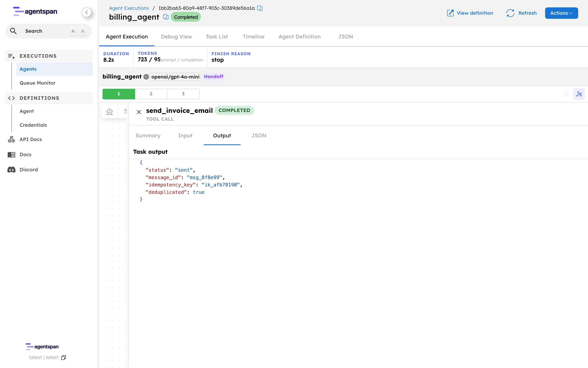Screen dimensions: 588x368
Task: Click the latest | latest version text
Action: point(44,357)
